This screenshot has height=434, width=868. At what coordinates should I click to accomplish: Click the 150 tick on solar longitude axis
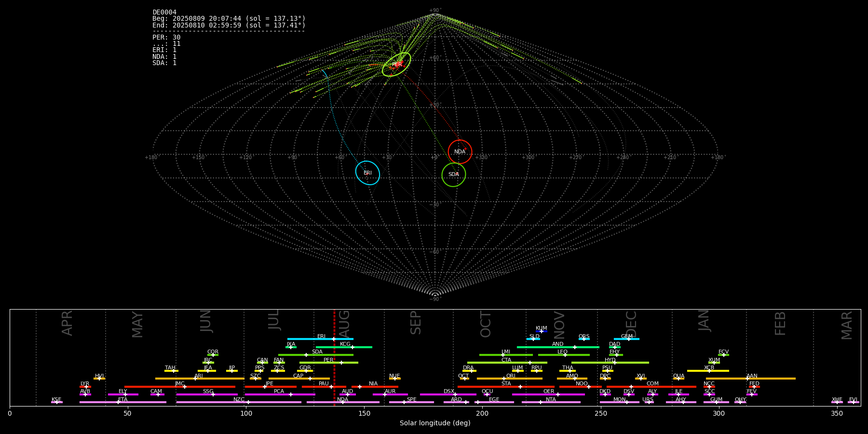click(x=364, y=413)
